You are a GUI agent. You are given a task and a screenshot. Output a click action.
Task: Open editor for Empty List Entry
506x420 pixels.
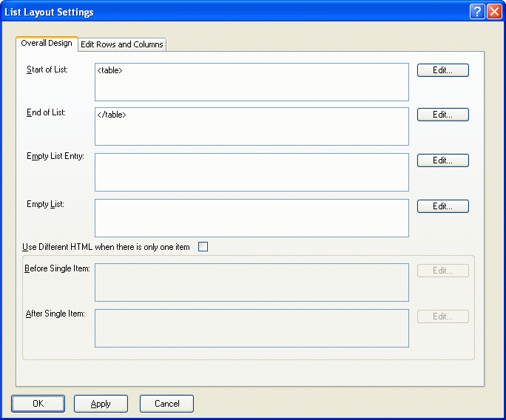click(x=442, y=160)
